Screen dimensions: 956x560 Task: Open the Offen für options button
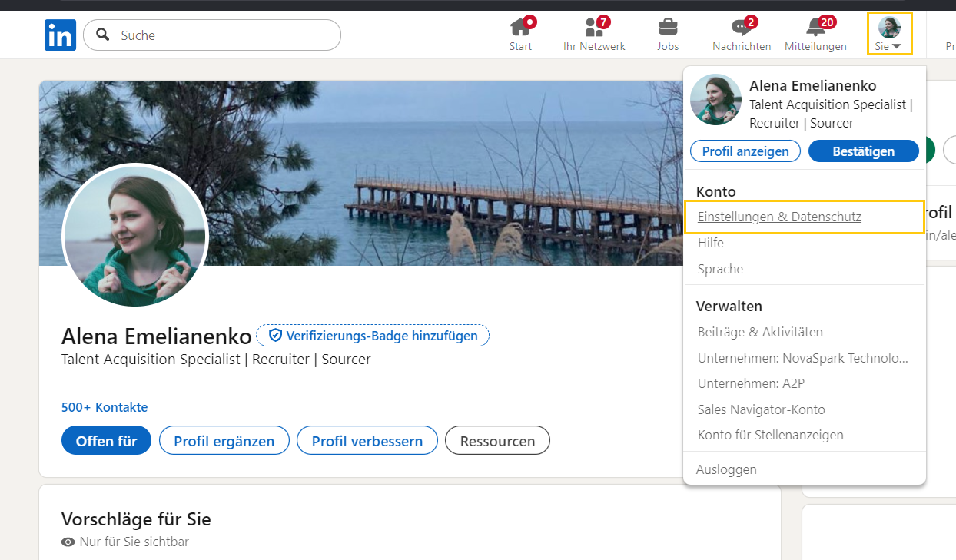tap(106, 441)
